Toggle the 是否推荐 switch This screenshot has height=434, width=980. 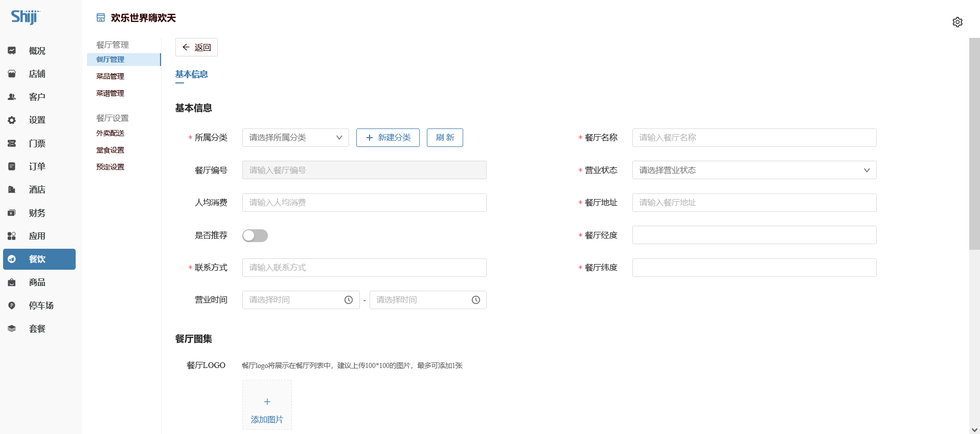255,235
